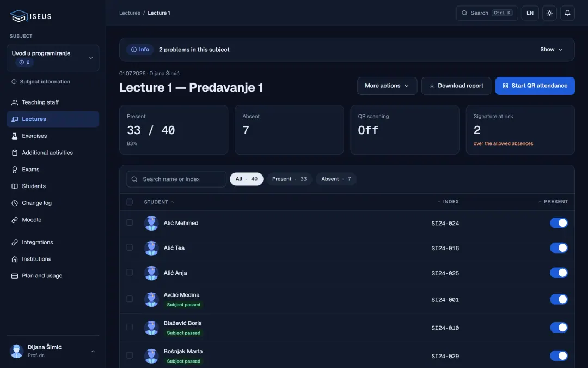Open the Exams section

53,170
